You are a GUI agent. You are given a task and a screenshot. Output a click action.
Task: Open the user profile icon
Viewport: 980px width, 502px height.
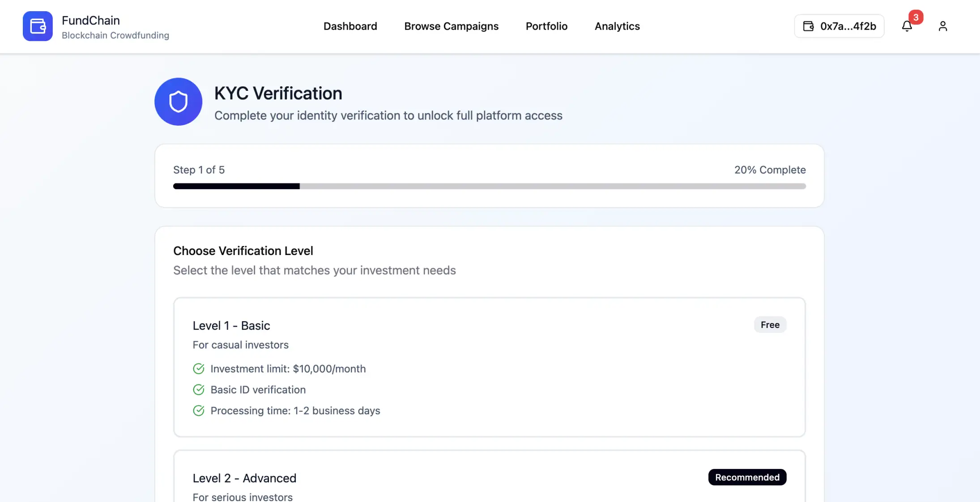942,26
